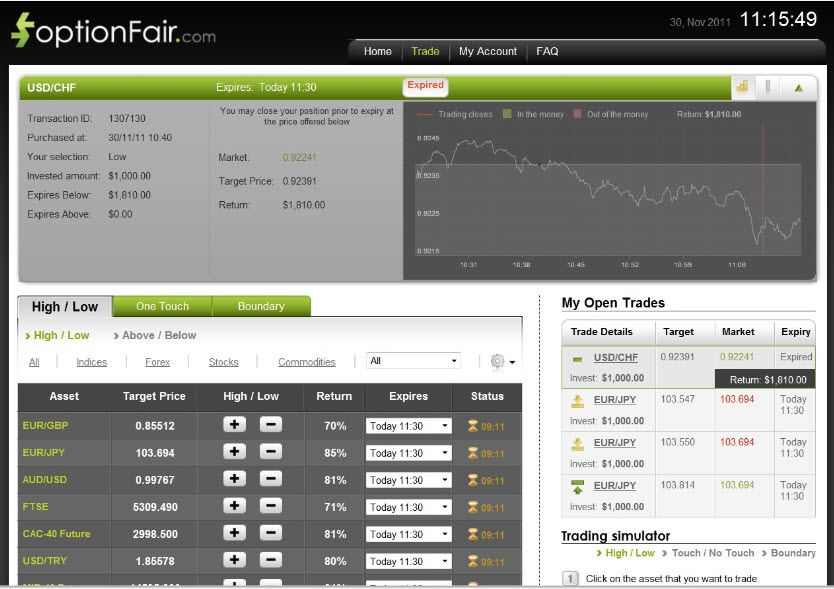Click the minus Low button for EUR/GBP
The image size is (834, 589).
click(x=271, y=425)
